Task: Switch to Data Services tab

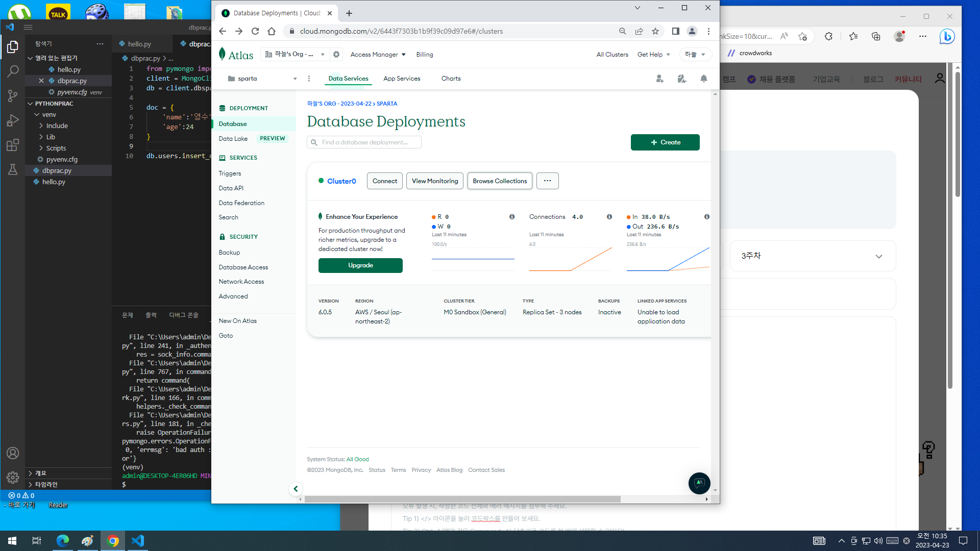Action: click(x=348, y=79)
